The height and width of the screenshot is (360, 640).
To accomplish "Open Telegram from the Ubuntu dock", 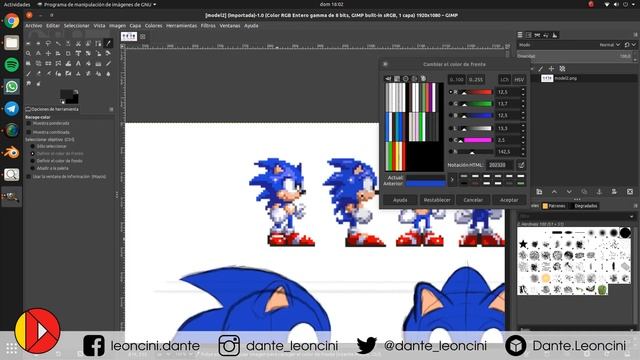I will 11,109.
